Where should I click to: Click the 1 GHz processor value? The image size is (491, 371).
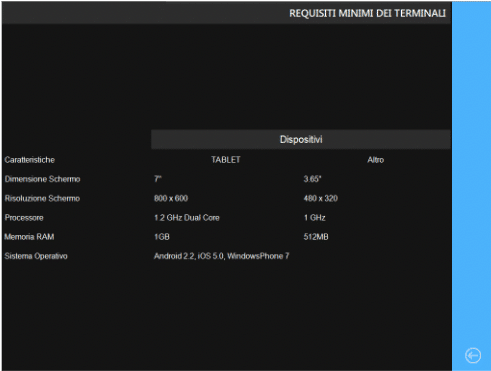pos(314,218)
